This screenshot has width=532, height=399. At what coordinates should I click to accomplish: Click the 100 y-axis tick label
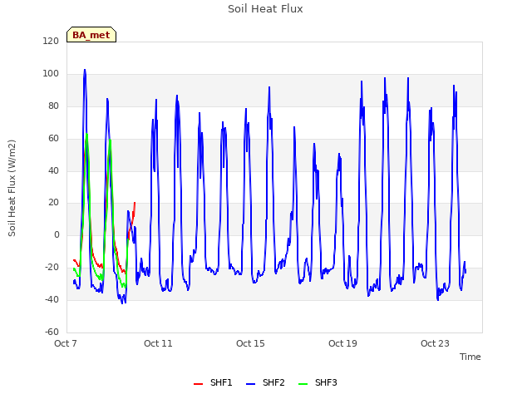pyautogui.click(x=51, y=74)
